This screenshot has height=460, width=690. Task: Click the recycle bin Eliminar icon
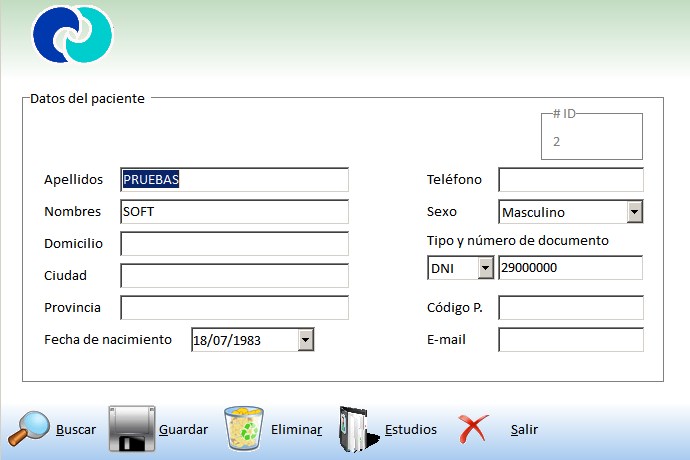[243, 429]
